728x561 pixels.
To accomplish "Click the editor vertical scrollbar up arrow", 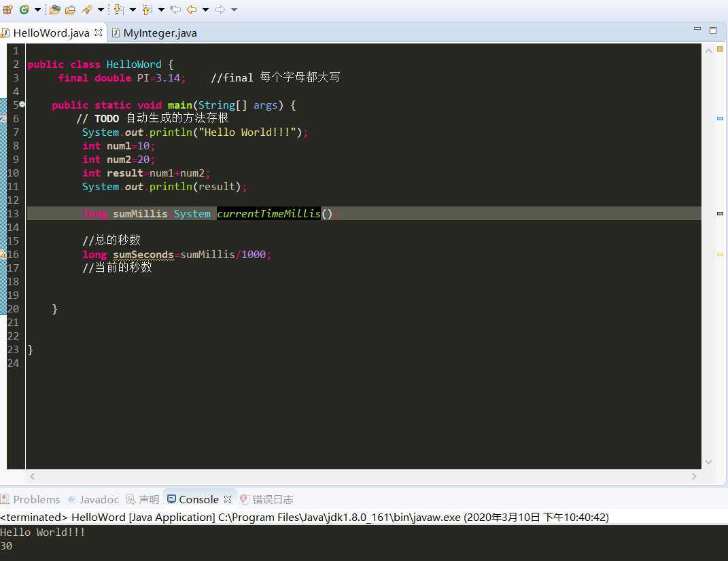I will tap(708, 50).
